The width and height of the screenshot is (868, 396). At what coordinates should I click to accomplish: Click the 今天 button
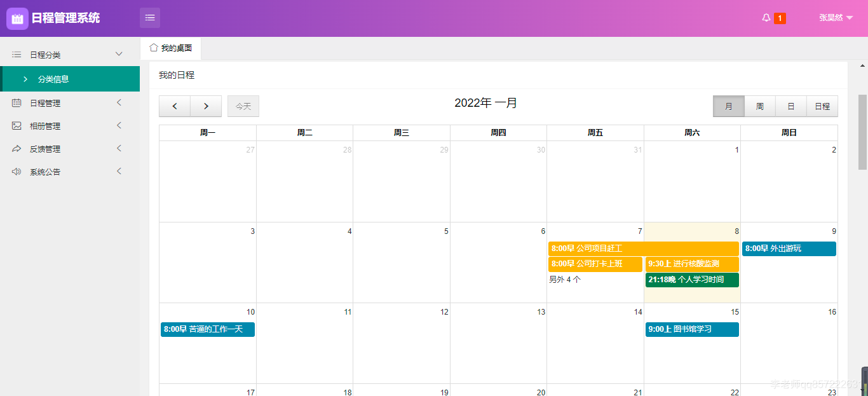click(x=243, y=106)
